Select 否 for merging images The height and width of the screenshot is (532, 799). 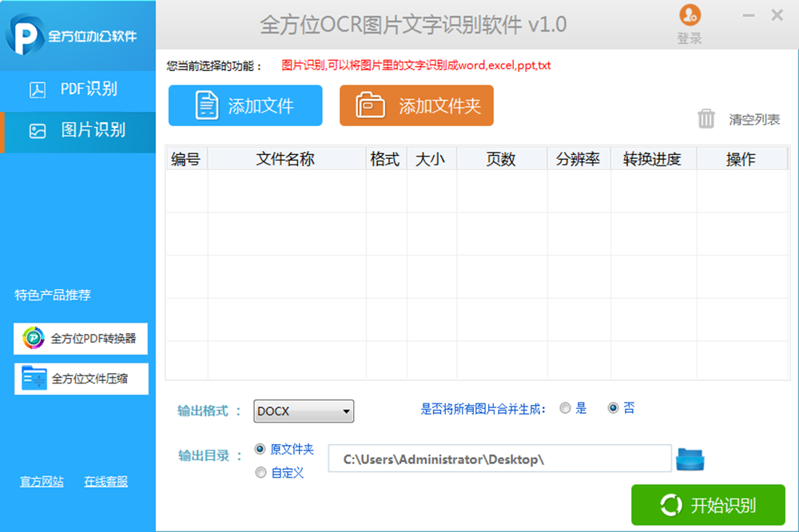pos(613,407)
